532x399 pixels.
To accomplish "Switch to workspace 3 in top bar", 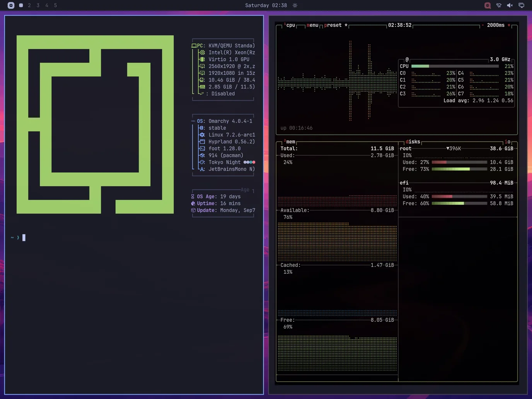I will (38, 5).
